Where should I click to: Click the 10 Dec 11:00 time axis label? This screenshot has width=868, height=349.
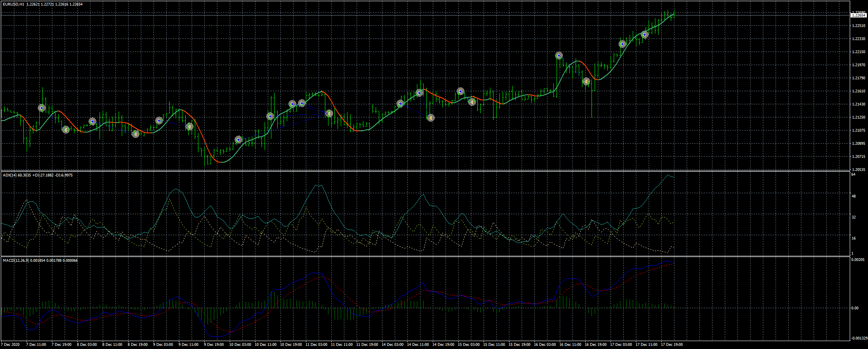tap(265, 345)
